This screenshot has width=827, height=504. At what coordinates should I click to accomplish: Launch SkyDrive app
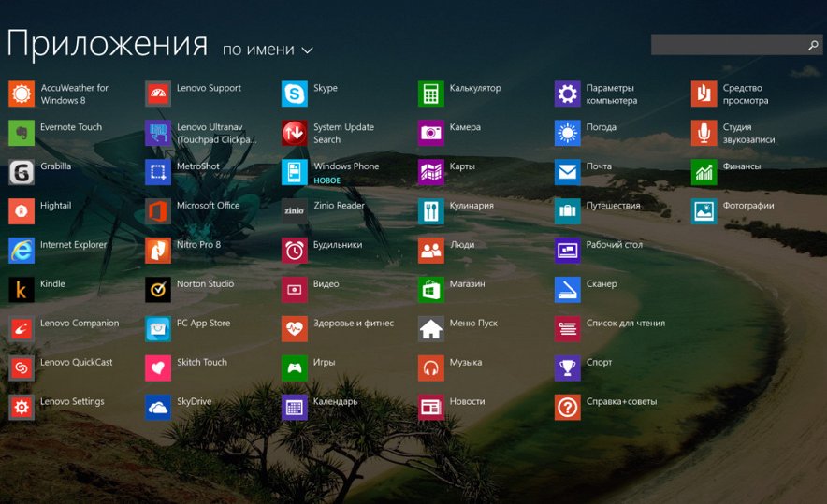tap(158, 408)
